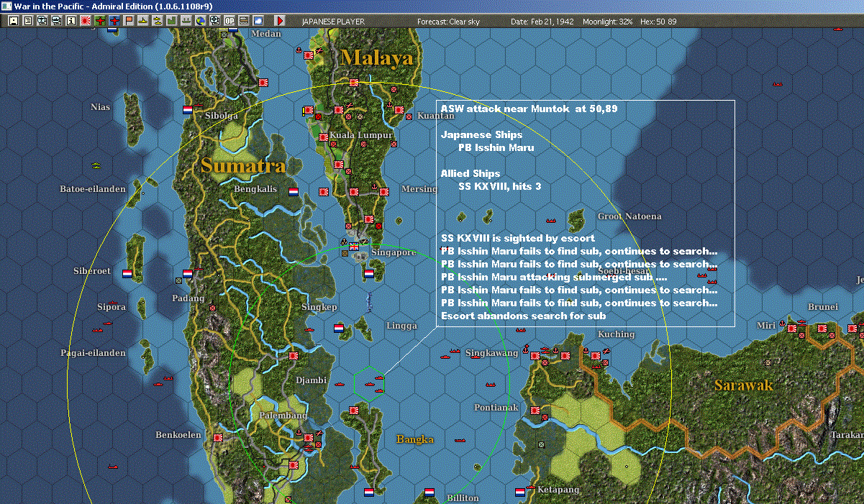Click the Japanese rising sun flag toolbar icon
864x504 pixels.
pos(85,21)
